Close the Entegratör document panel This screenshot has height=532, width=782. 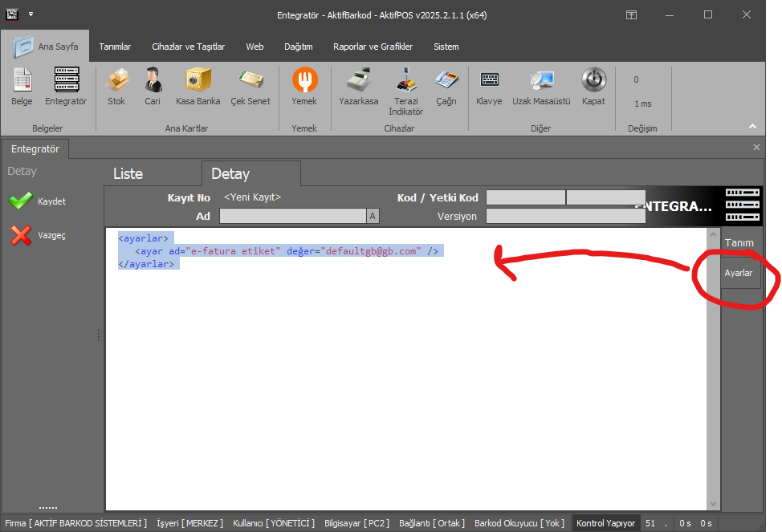[756, 148]
